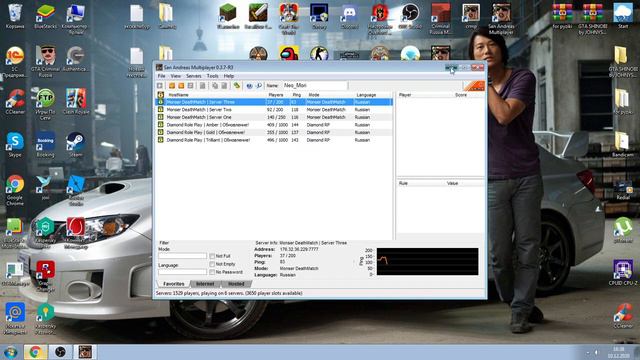
Task: Open the Tools menu
Action: tap(212, 76)
